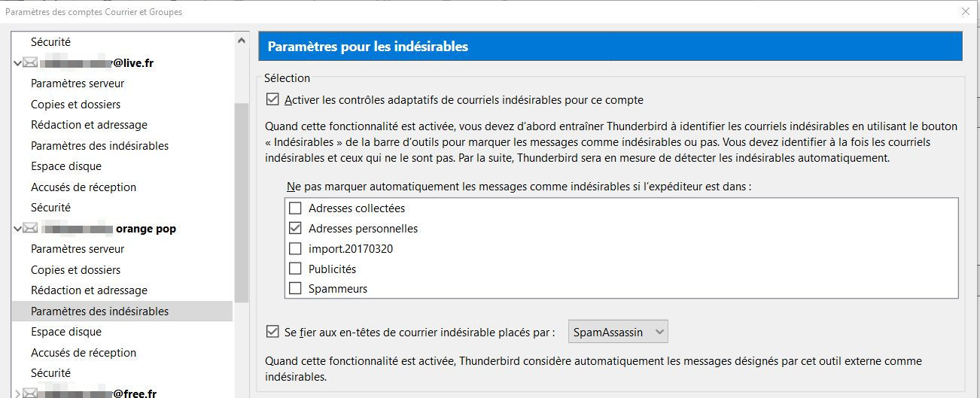980x398 pixels.
Task: Go to Rédaction et adressage under orange pop
Action: 89,290
